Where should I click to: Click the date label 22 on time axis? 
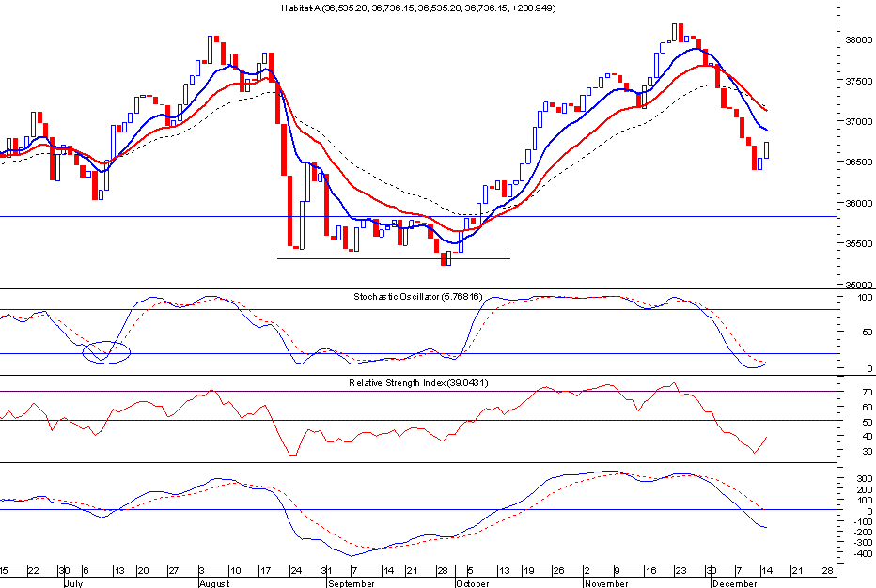click(34, 571)
